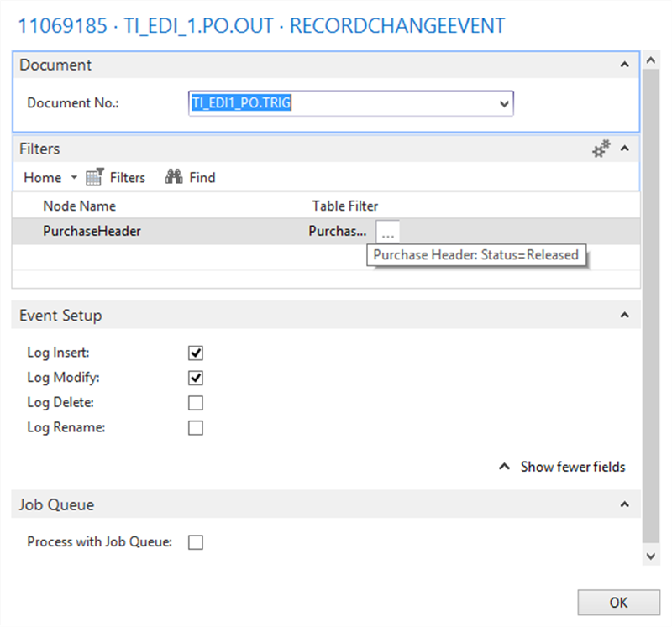Enable the Log Rename checkbox
The height and width of the screenshot is (627, 672).
pyautogui.click(x=196, y=427)
